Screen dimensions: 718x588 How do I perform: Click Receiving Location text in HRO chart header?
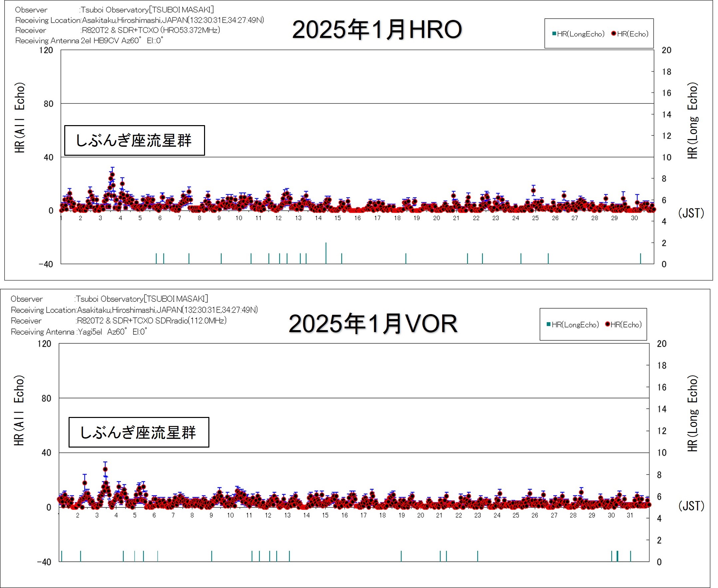pos(139,20)
